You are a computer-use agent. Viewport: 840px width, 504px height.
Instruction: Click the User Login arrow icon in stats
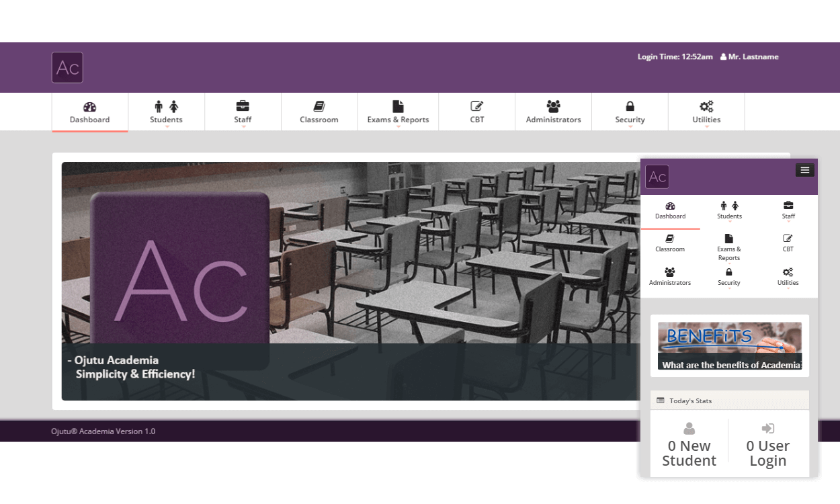[768, 429]
